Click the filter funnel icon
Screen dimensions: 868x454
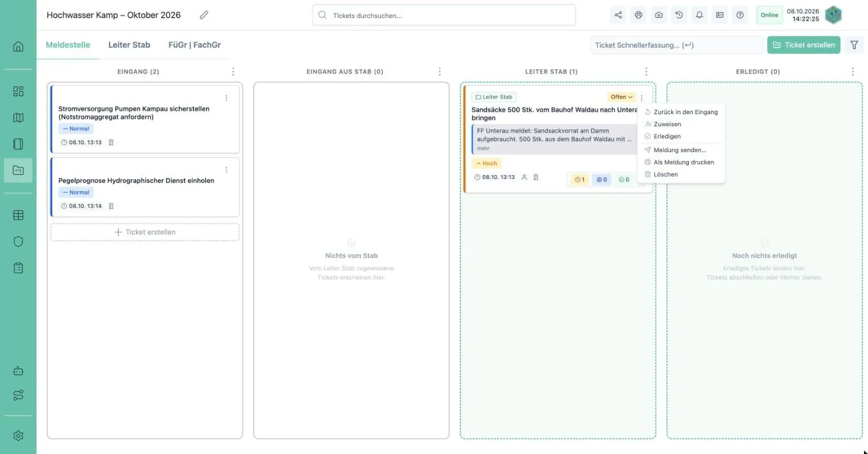[854, 45]
